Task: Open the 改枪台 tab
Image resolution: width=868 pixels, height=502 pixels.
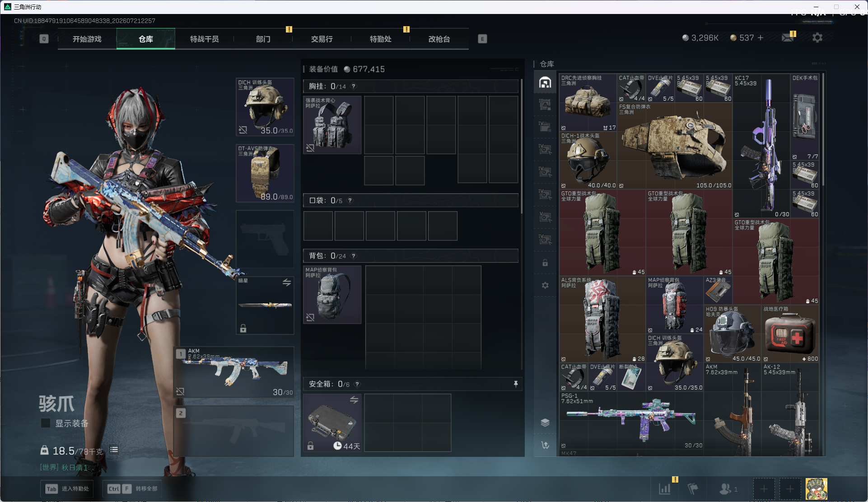Action: tap(439, 39)
